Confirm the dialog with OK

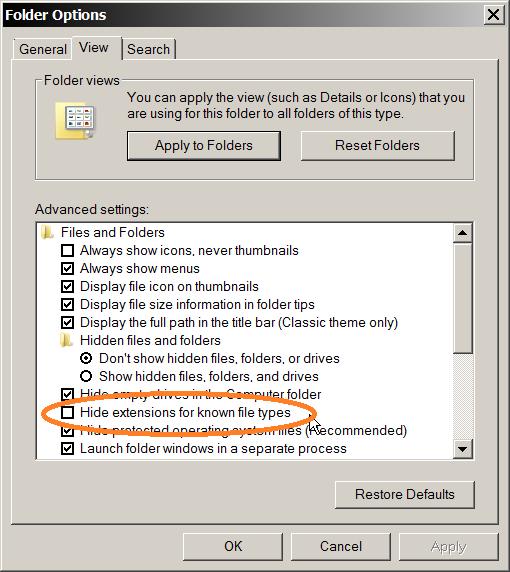[x=233, y=546]
